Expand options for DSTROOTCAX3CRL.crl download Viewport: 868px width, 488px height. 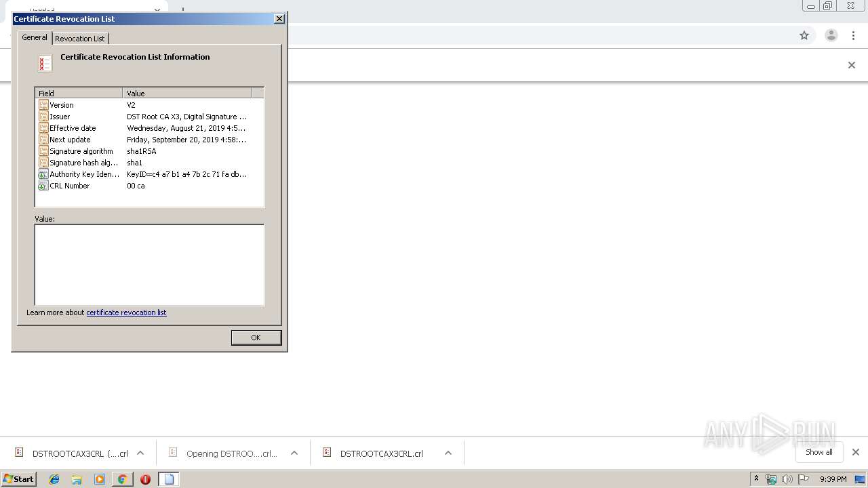448,453
